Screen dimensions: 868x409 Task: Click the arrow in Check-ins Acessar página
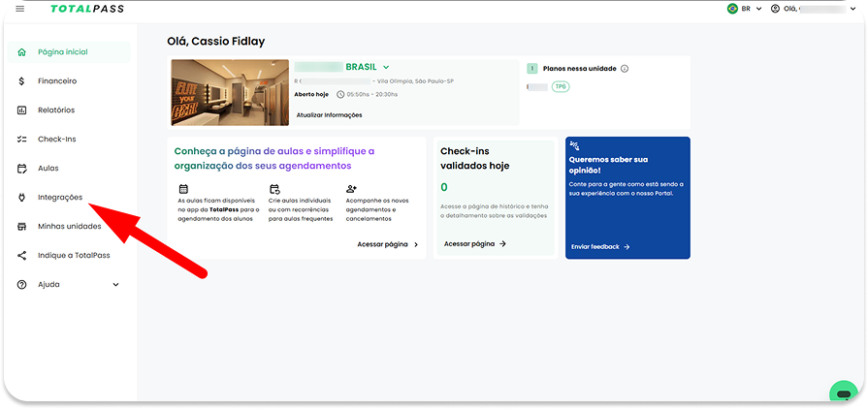(x=502, y=243)
